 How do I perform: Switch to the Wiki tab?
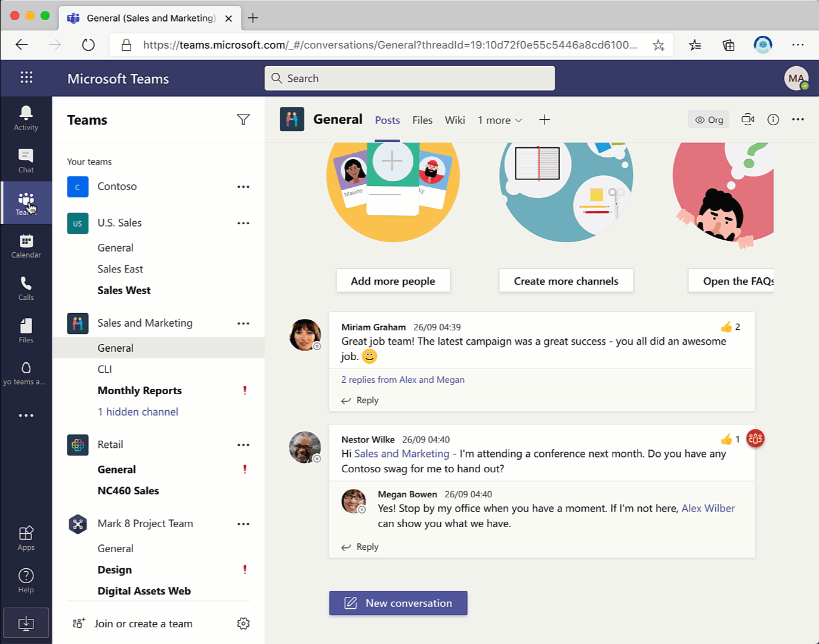(x=455, y=120)
